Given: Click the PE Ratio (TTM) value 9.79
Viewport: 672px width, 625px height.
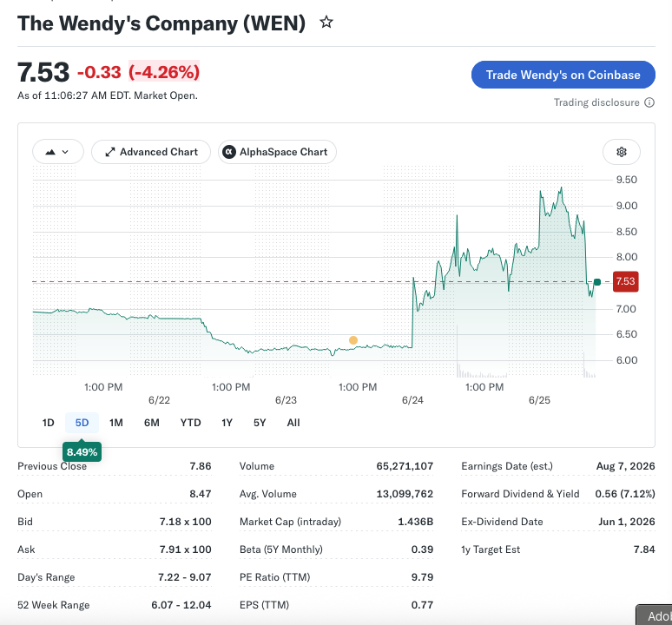Looking at the screenshot, I should [422, 577].
